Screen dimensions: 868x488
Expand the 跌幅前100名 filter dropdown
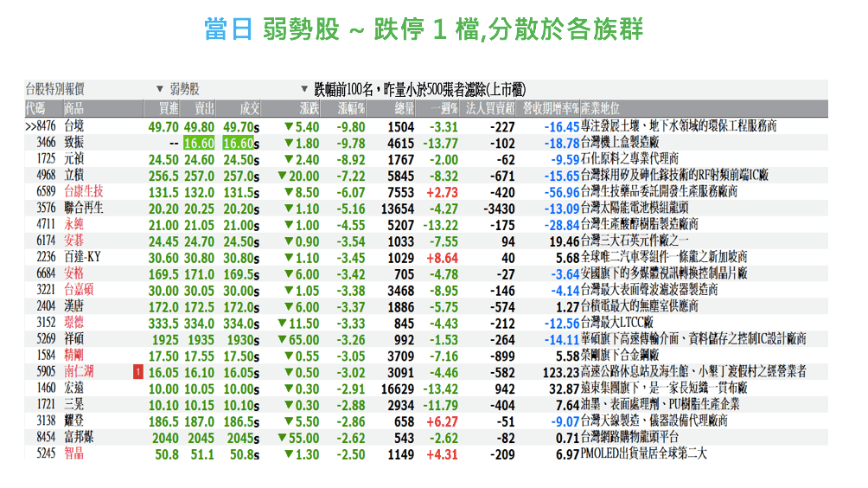pyautogui.click(x=303, y=89)
